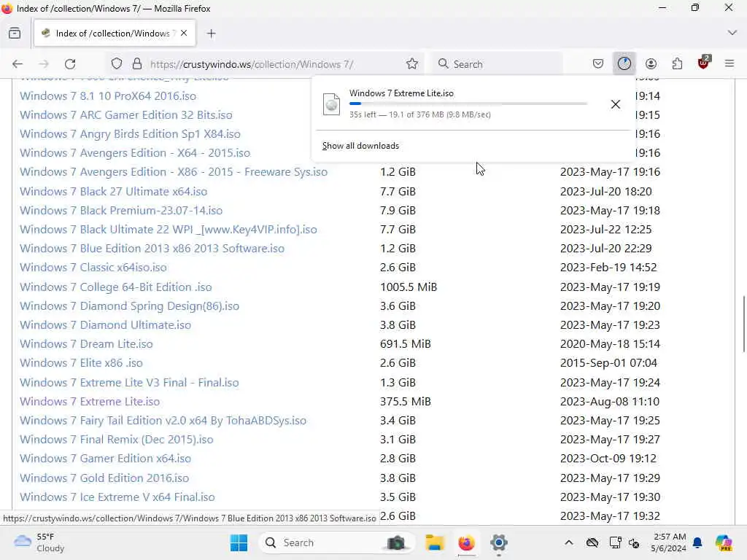Open the Windows Start menu

click(239, 542)
